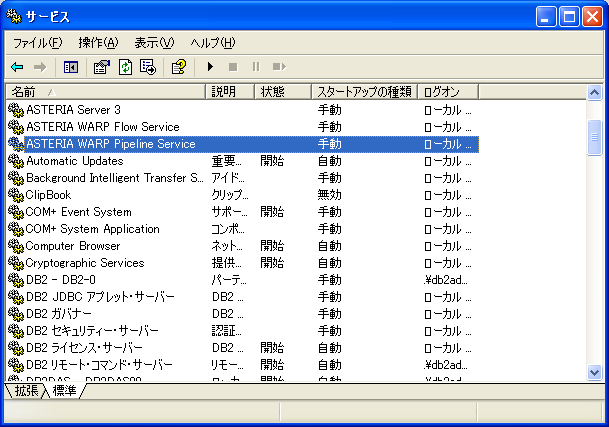Click the Help toolbar icon
The width and height of the screenshot is (609, 427).
(x=178, y=67)
